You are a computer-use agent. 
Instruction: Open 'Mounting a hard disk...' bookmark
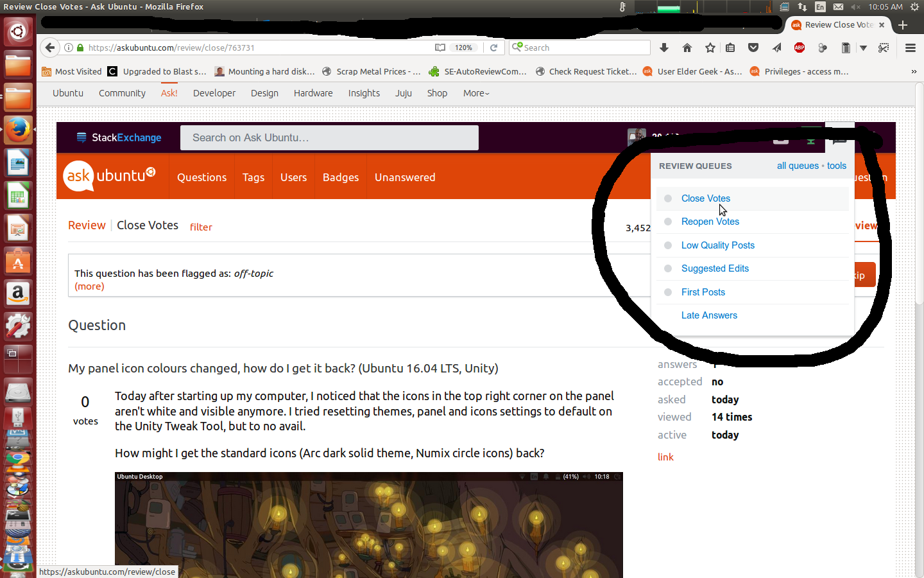tap(264, 71)
